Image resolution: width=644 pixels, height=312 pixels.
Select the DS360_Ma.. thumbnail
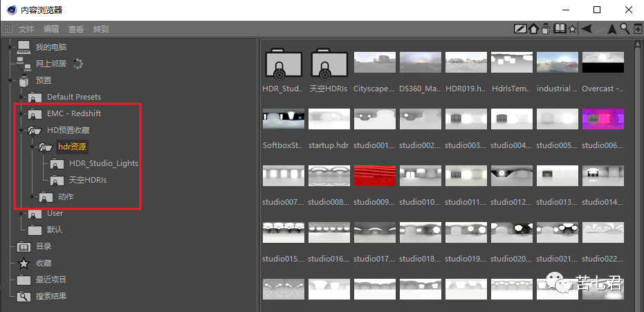point(421,62)
